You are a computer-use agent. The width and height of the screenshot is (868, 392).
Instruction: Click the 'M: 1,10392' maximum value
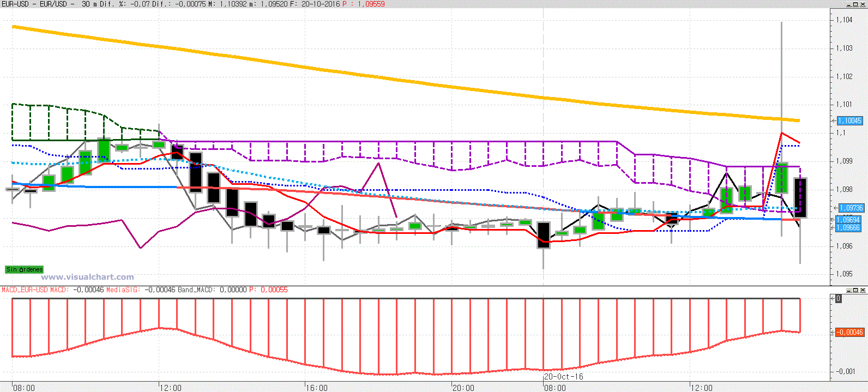pos(228,4)
